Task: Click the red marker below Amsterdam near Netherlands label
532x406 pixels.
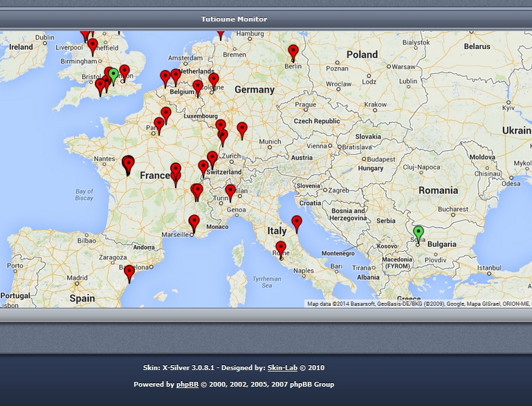Action: click(x=176, y=75)
